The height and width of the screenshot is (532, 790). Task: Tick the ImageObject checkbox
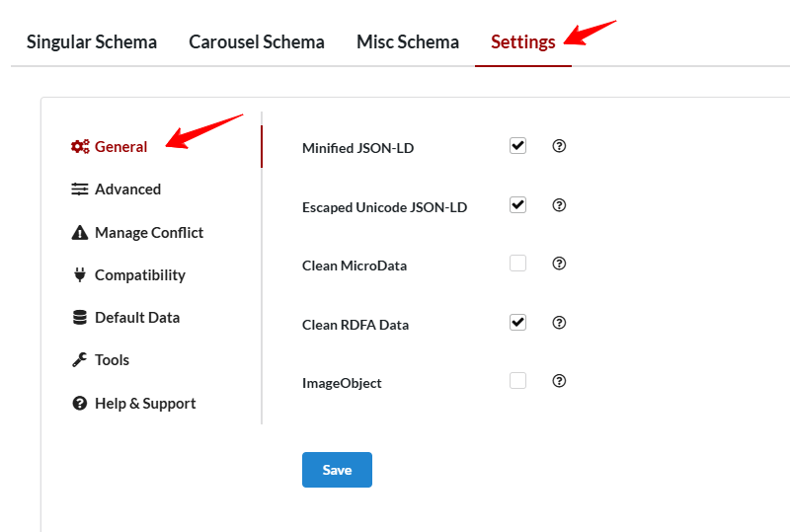pos(517,380)
